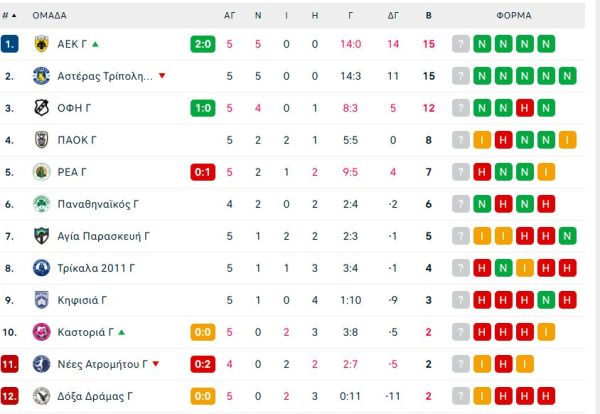Select the Τρίκαλα 2011 Γ crest
The image size is (600, 414).
click(x=42, y=268)
